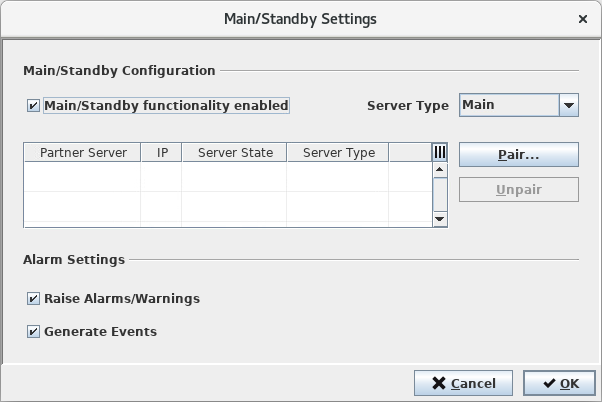Screen dimensions: 602x402
Task: Click the Main value in Server Type field
Action: (507, 105)
